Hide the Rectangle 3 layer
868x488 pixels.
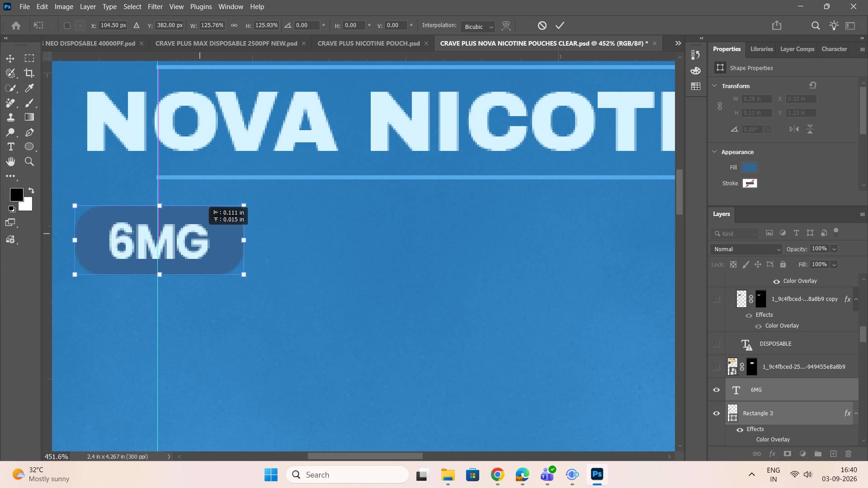(716, 413)
